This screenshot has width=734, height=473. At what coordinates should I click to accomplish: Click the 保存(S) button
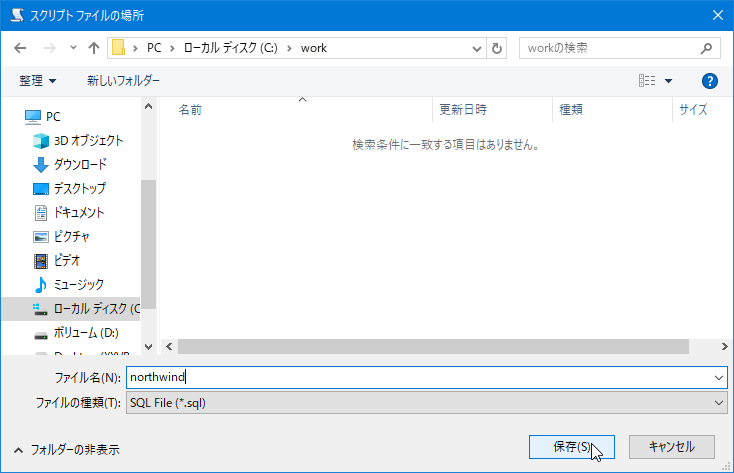click(571, 447)
